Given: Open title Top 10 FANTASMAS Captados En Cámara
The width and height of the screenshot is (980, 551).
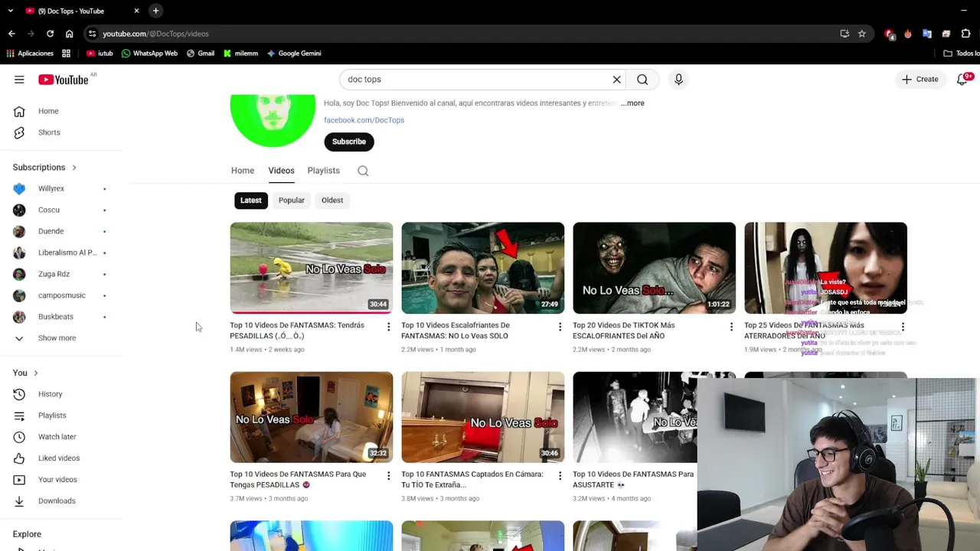Looking at the screenshot, I should 472,479.
